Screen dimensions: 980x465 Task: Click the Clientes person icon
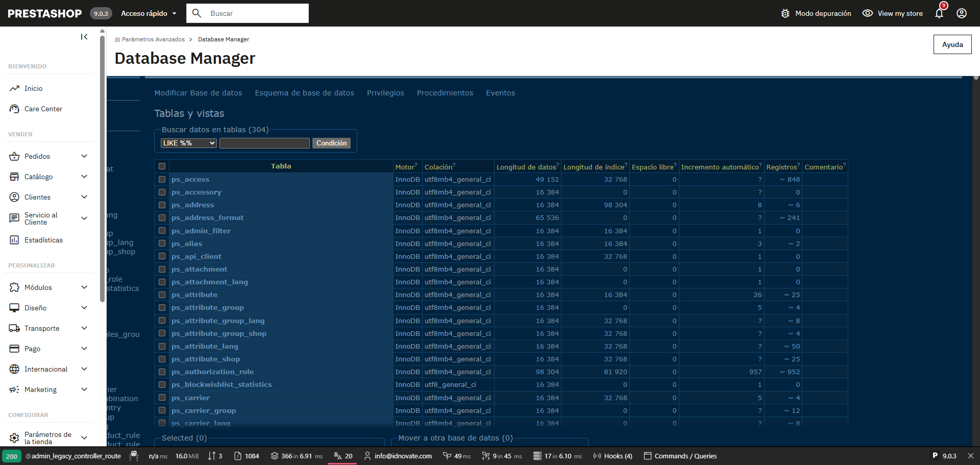14,197
